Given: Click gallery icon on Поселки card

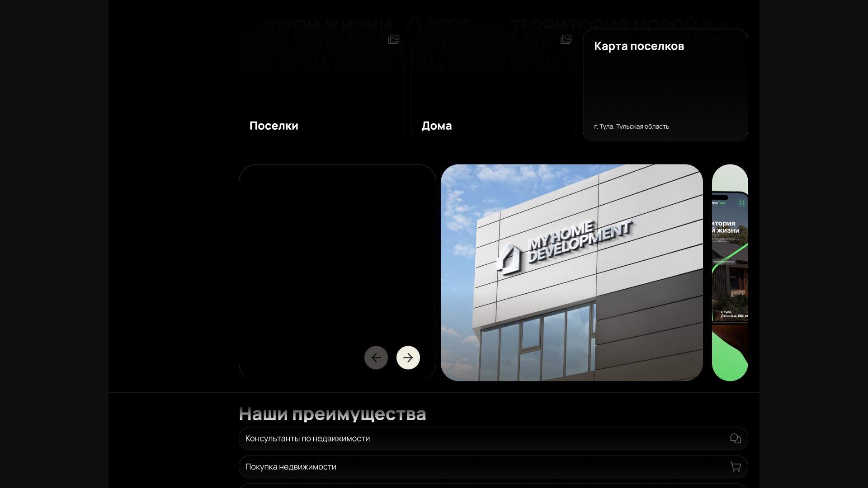Looking at the screenshot, I should click(394, 40).
